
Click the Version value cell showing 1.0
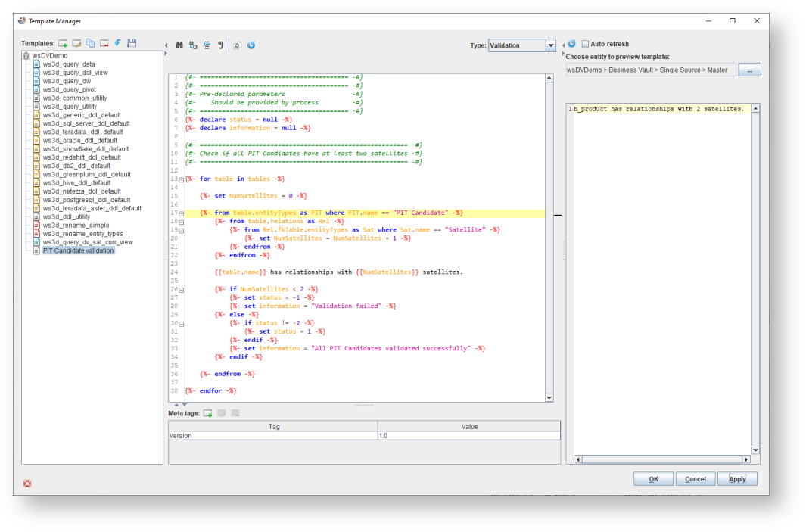point(469,436)
